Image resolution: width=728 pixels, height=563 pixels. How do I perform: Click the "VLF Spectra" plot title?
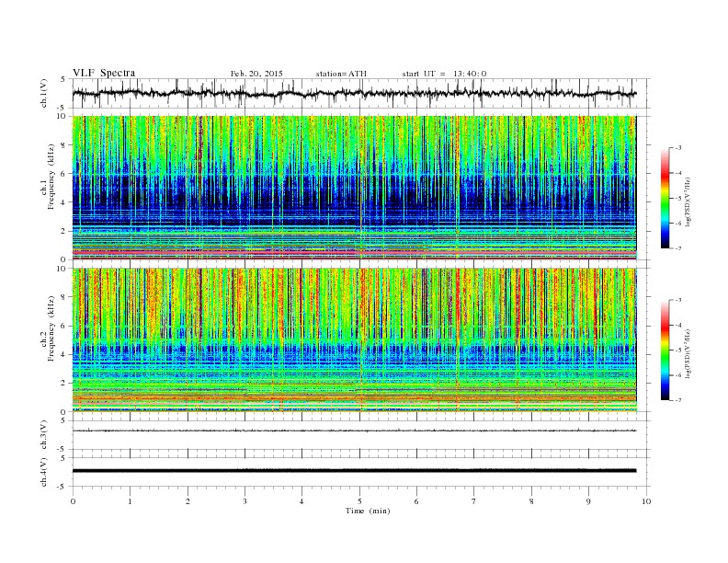tap(104, 73)
